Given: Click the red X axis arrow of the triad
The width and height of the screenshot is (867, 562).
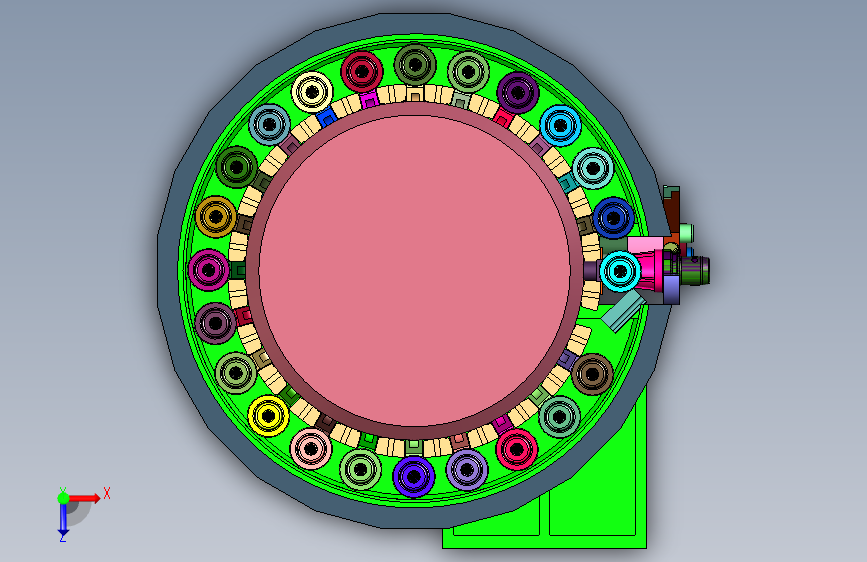Looking at the screenshot, I should (85, 498).
